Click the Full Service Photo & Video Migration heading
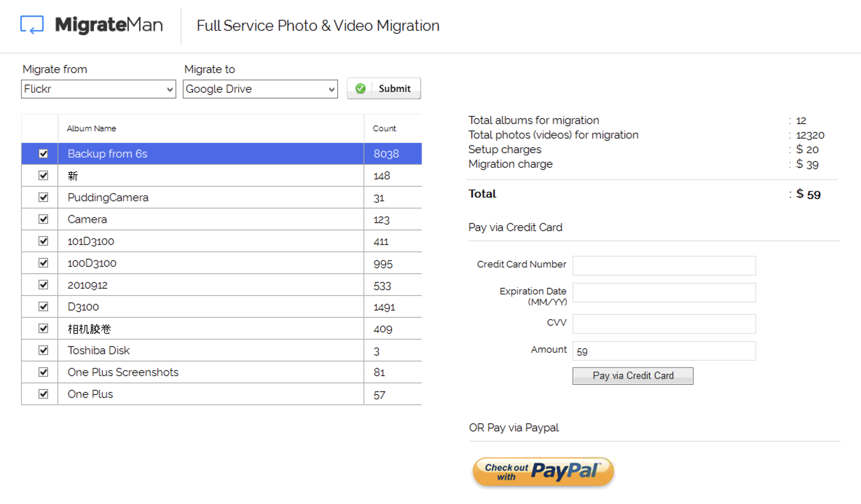The image size is (861, 504). pos(318,26)
